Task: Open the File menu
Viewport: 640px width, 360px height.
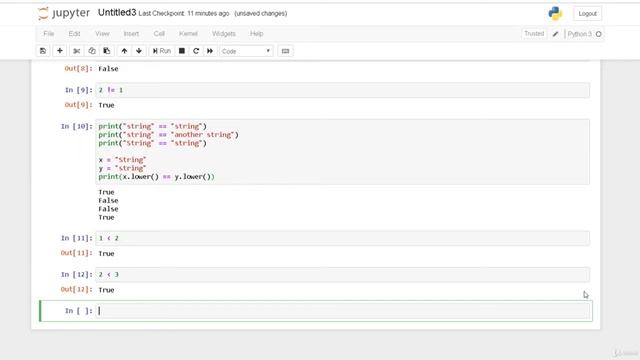Action: (x=49, y=33)
